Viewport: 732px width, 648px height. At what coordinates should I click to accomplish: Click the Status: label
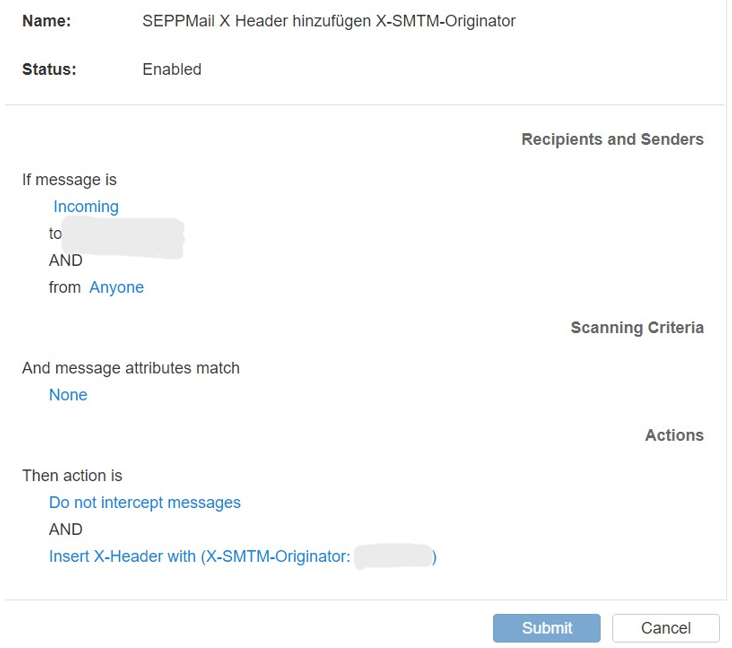coord(49,69)
